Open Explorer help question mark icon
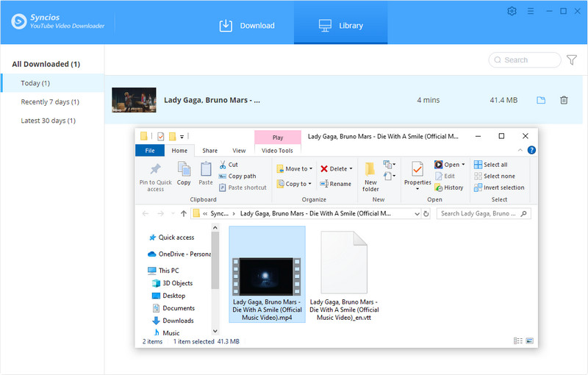This screenshot has height=375, width=588. tap(531, 150)
